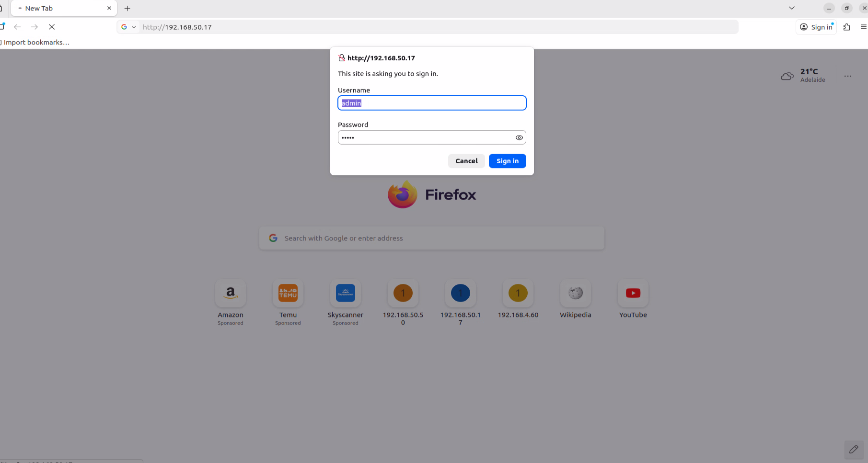Focus the Username input field

pos(432,103)
